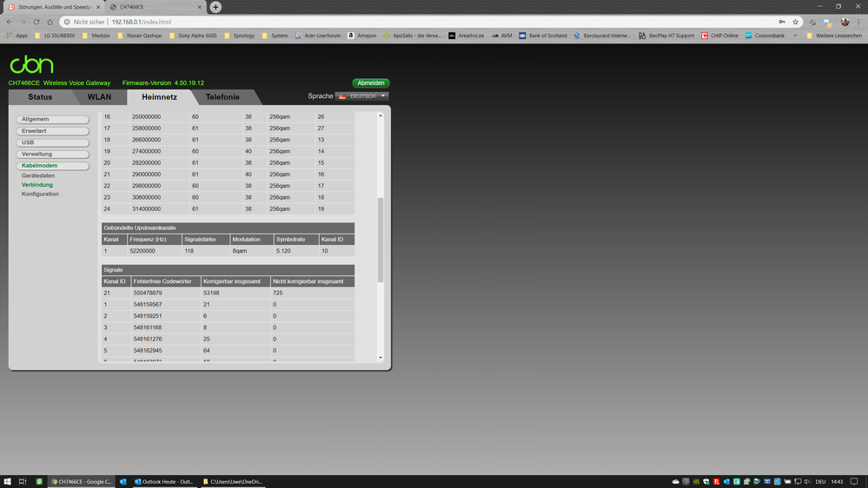Click the uncorrectable value 725
868x488 pixels.
(277, 293)
